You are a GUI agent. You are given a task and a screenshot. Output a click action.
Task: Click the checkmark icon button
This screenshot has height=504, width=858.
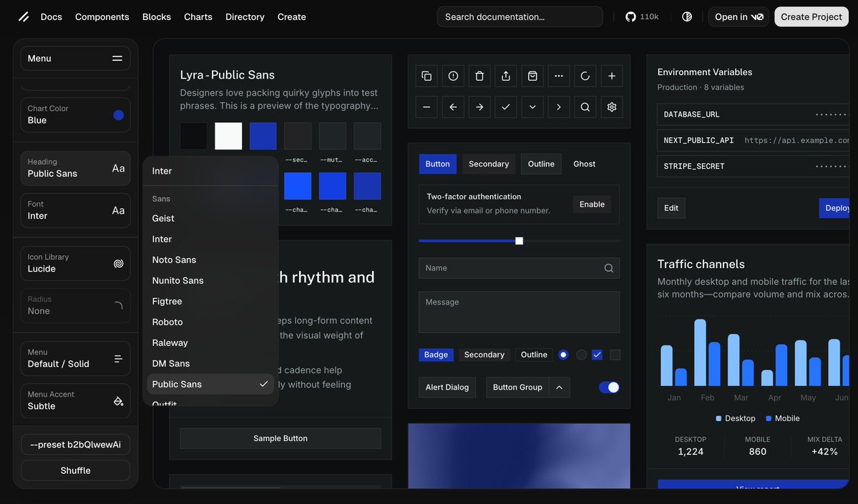tap(506, 107)
